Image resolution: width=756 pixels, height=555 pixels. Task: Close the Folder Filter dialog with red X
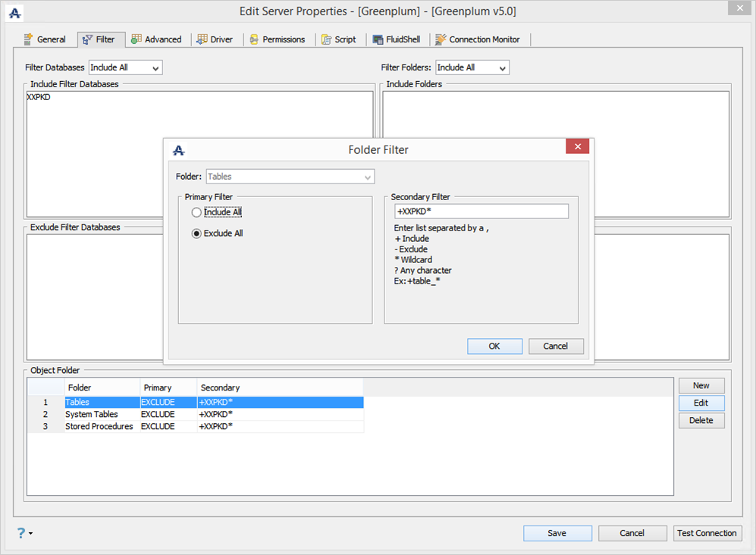578,146
